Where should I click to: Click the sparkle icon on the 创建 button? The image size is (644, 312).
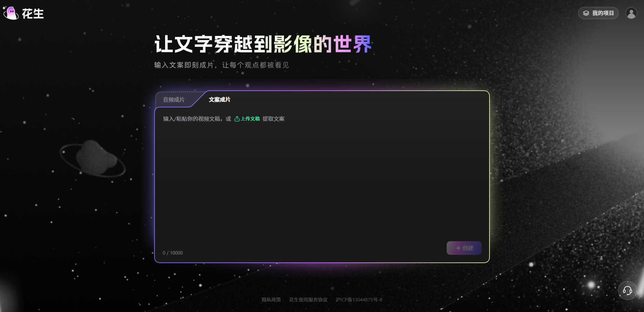458,248
